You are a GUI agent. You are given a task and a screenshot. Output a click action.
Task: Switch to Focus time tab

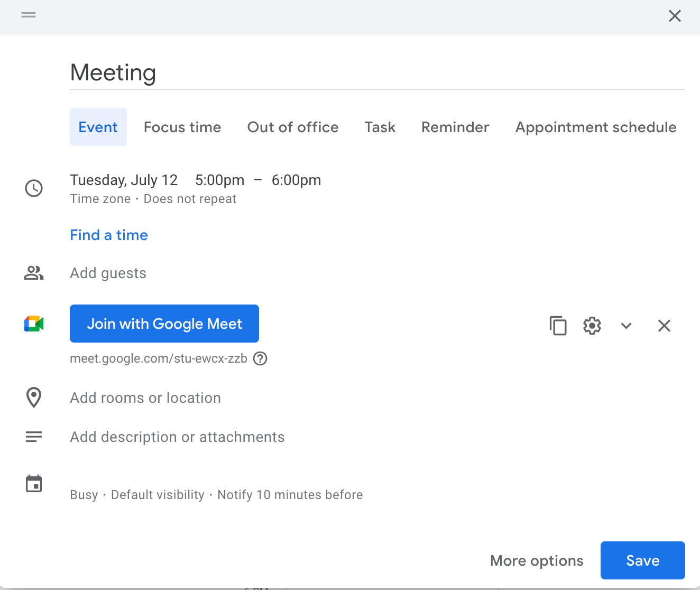point(182,127)
